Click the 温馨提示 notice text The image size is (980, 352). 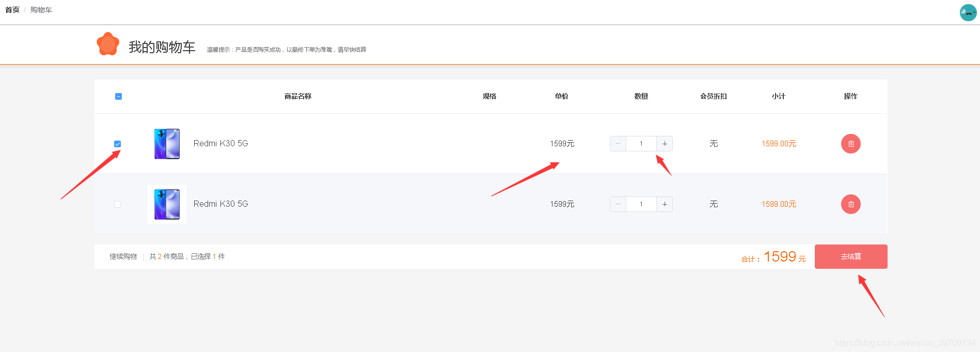(287, 50)
